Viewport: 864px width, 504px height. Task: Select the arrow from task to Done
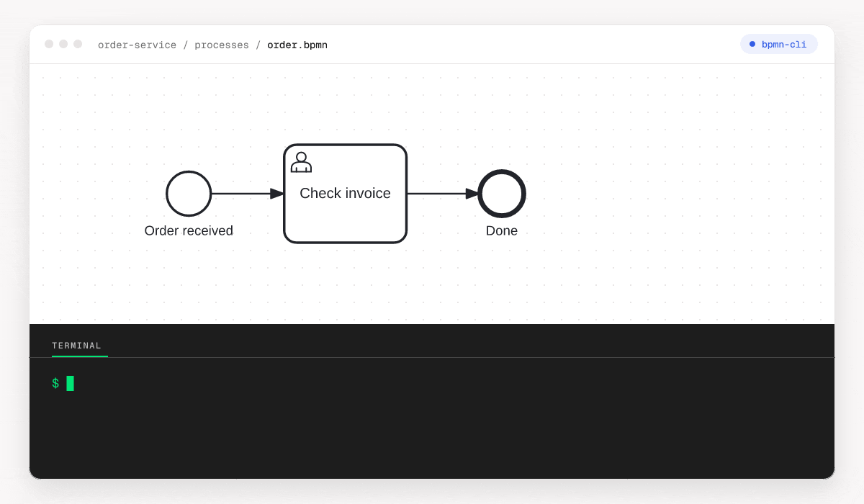pos(443,194)
